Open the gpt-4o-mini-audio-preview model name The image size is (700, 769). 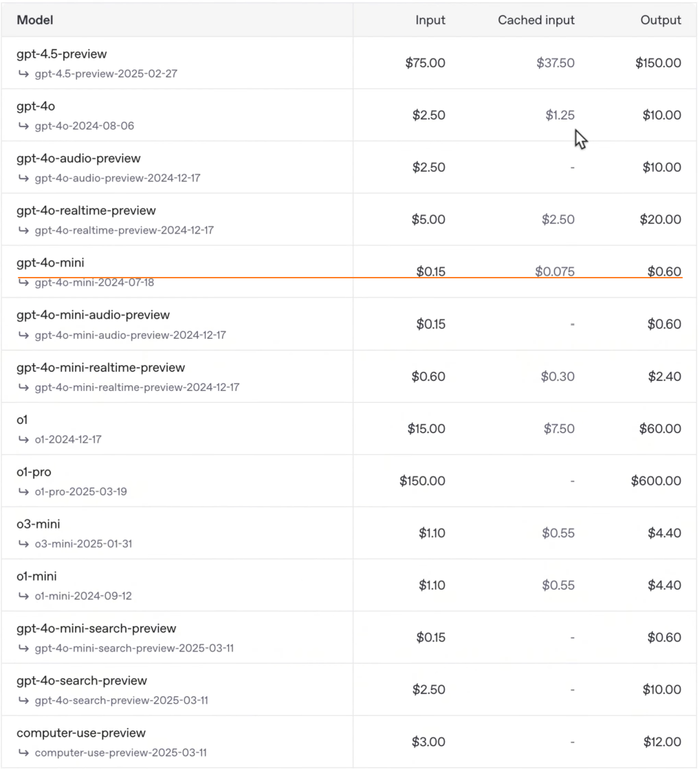(x=93, y=315)
